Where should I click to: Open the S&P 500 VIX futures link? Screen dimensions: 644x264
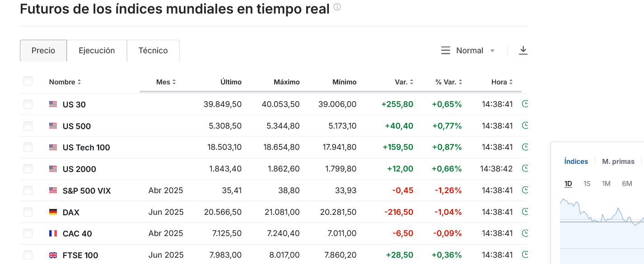point(87,190)
